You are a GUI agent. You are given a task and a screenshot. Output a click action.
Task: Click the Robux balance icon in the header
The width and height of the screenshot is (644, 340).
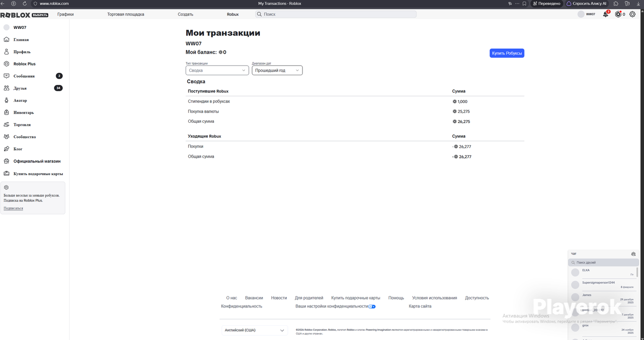[x=618, y=14]
